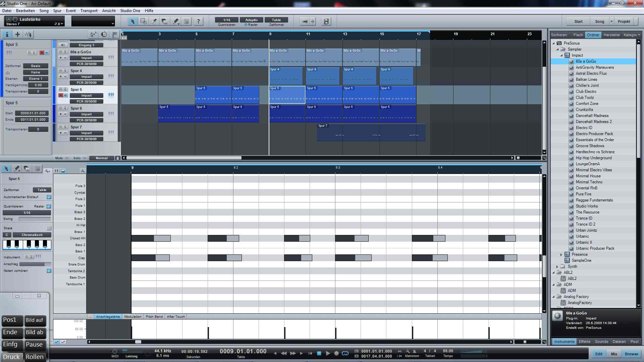Adjust the Anschlag velocity slider
The image size is (644, 362).
coord(35,264)
